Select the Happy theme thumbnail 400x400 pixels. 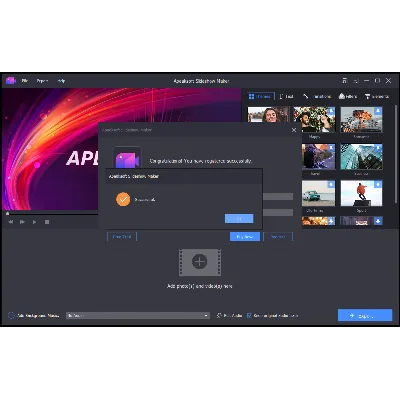(314, 119)
